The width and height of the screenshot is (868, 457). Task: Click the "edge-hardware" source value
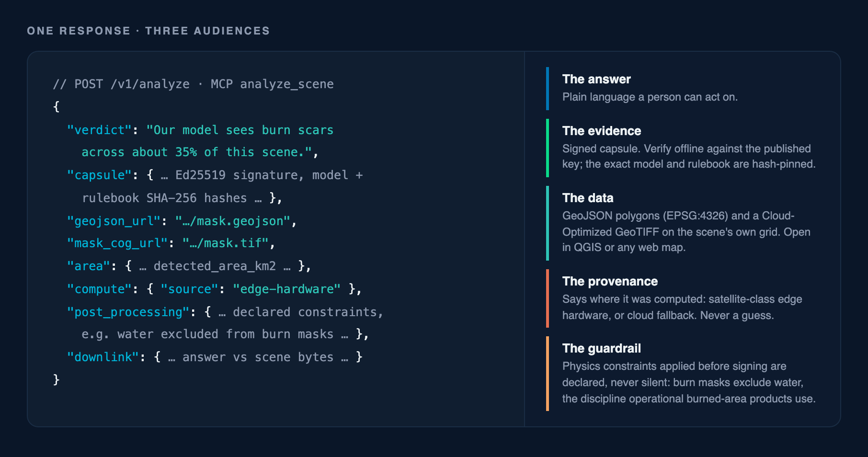(286, 289)
